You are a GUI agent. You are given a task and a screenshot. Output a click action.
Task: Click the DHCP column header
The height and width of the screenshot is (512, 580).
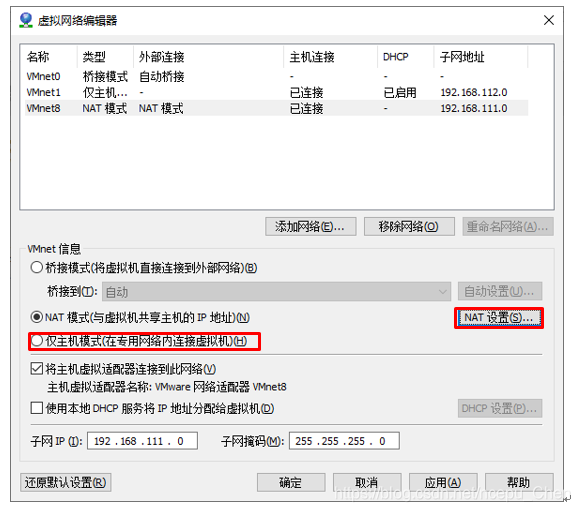[406, 57]
